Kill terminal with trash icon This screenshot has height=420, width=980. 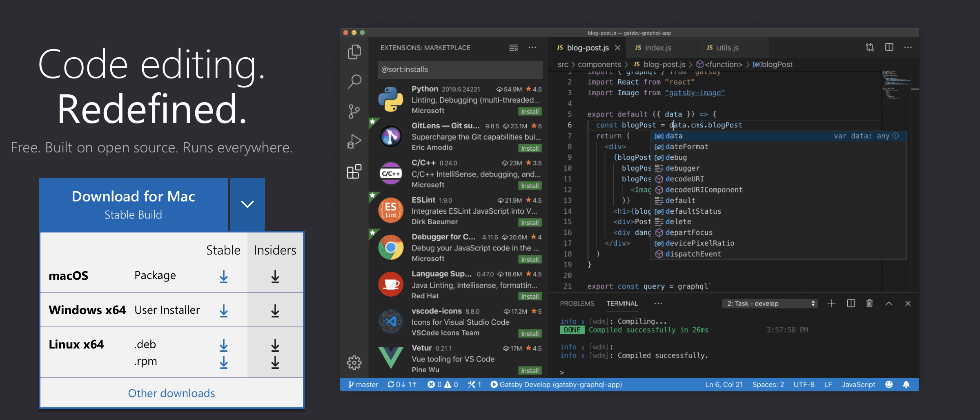870,303
